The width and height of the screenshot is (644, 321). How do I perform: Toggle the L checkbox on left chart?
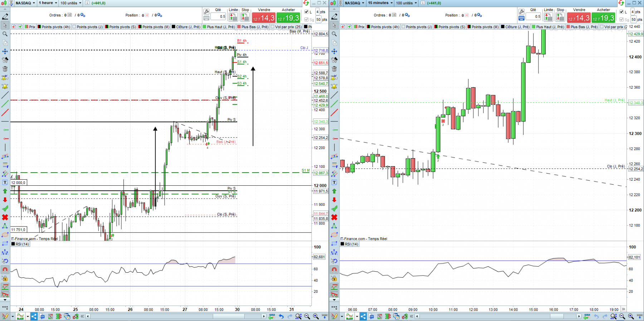tap(306, 12)
